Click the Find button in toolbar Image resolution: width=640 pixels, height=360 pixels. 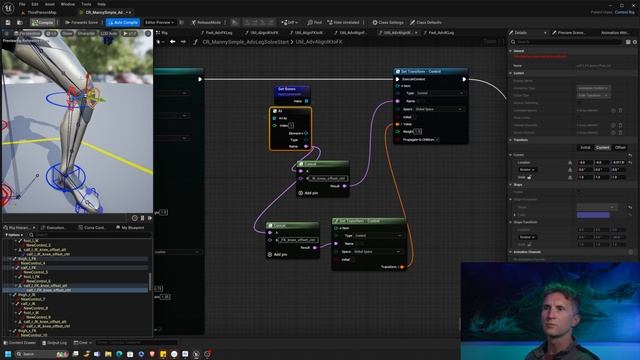point(314,22)
